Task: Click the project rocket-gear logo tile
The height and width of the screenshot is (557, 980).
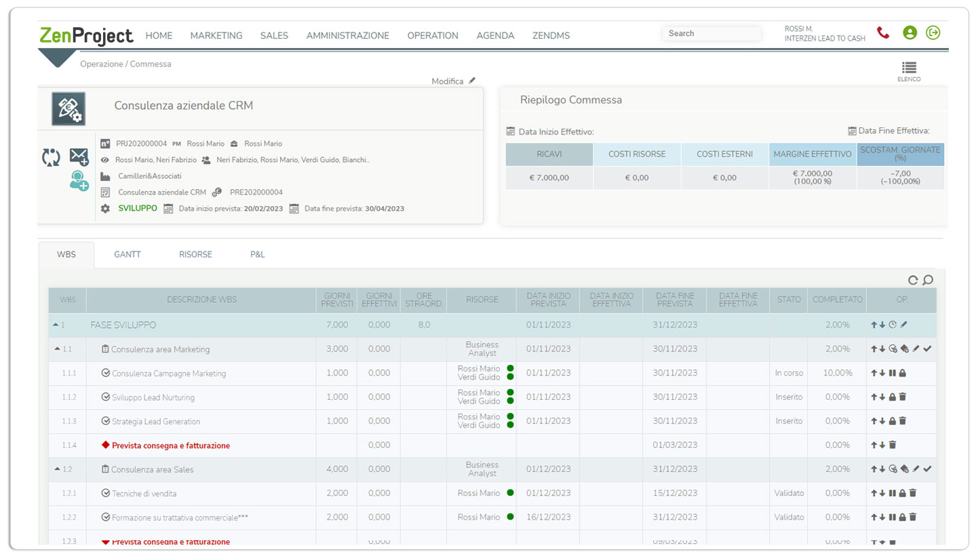Action: click(68, 109)
